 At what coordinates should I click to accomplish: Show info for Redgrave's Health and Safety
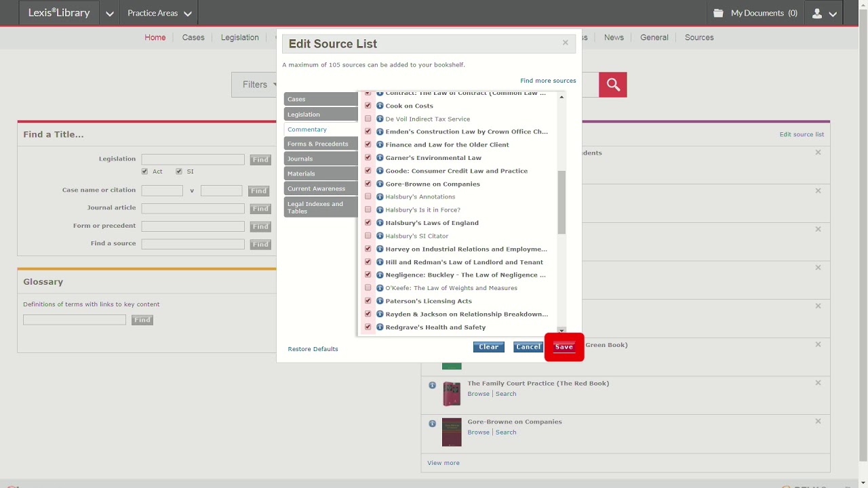pos(380,327)
